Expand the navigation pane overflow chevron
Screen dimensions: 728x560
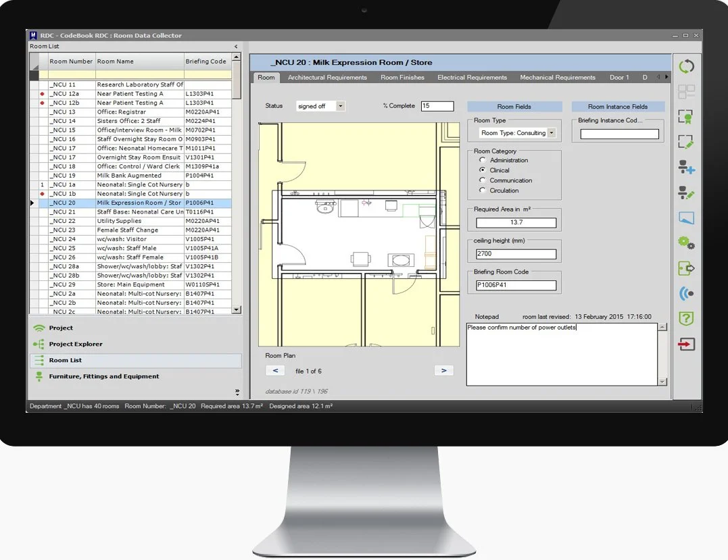(x=237, y=392)
